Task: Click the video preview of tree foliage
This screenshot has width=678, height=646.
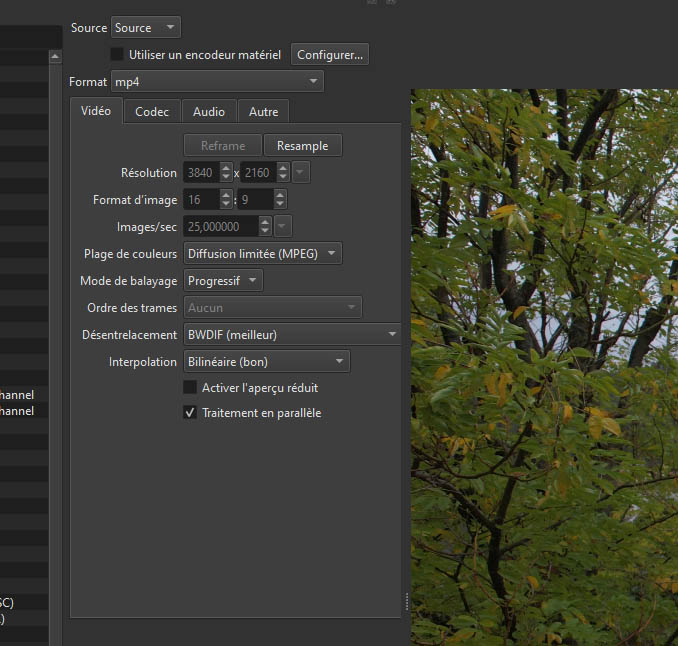Action: [x=544, y=367]
